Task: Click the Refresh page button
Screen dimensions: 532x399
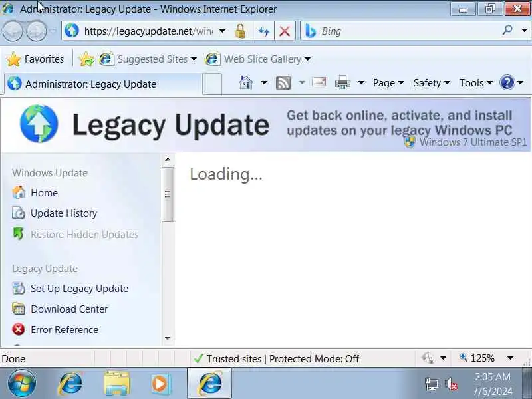Action: (263, 31)
